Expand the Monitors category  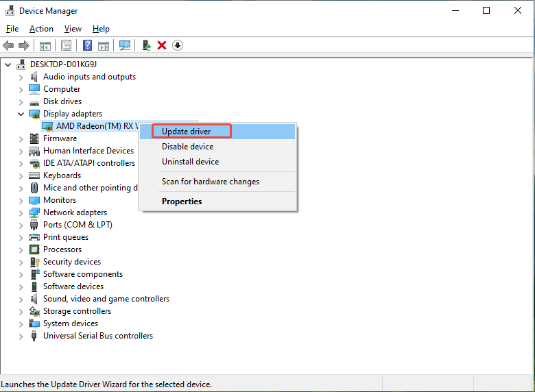pos(21,201)
